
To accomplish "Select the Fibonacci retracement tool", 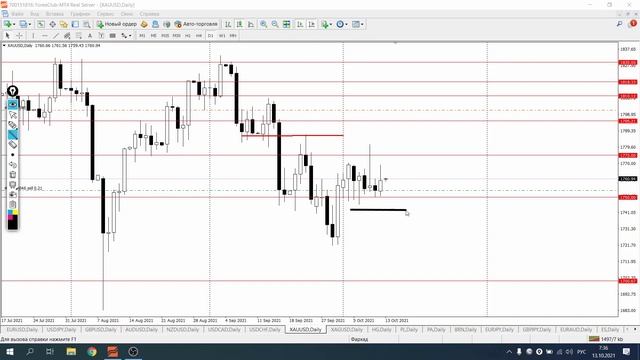I will coord(79,36).
